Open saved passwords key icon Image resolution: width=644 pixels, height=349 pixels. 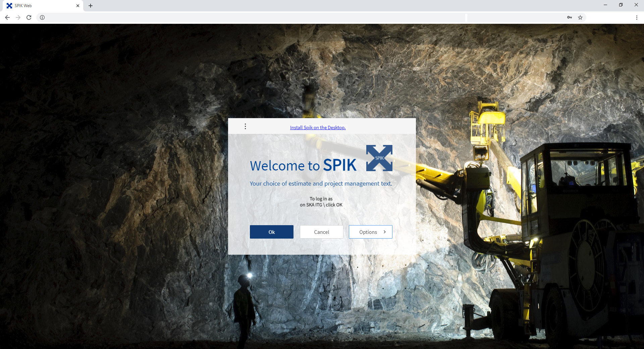coord(570,17)
